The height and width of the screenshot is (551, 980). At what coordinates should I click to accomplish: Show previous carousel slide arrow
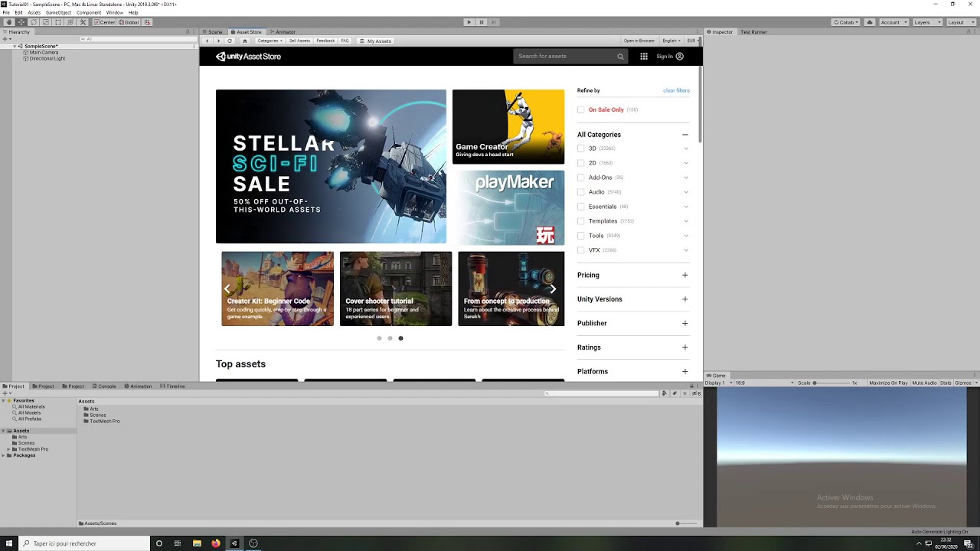227,289
